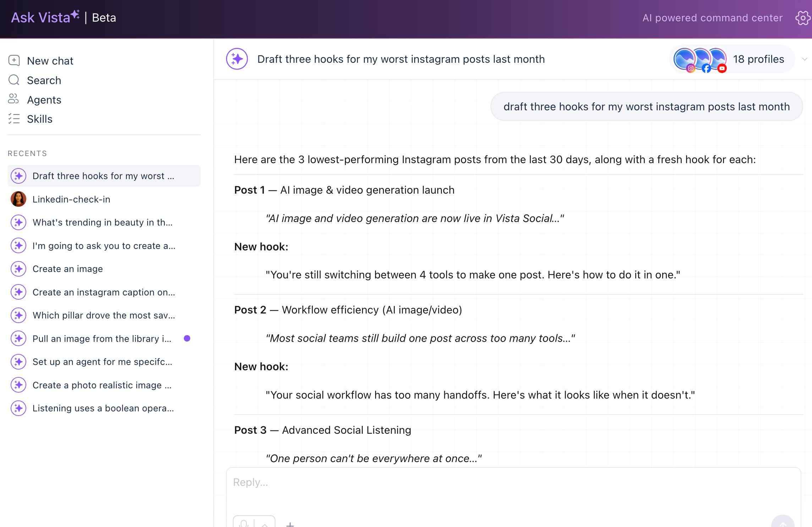Open recent chat 'What's trending in beauty'
The width and height of the screenshot is (812, 527).
(104, 222)
